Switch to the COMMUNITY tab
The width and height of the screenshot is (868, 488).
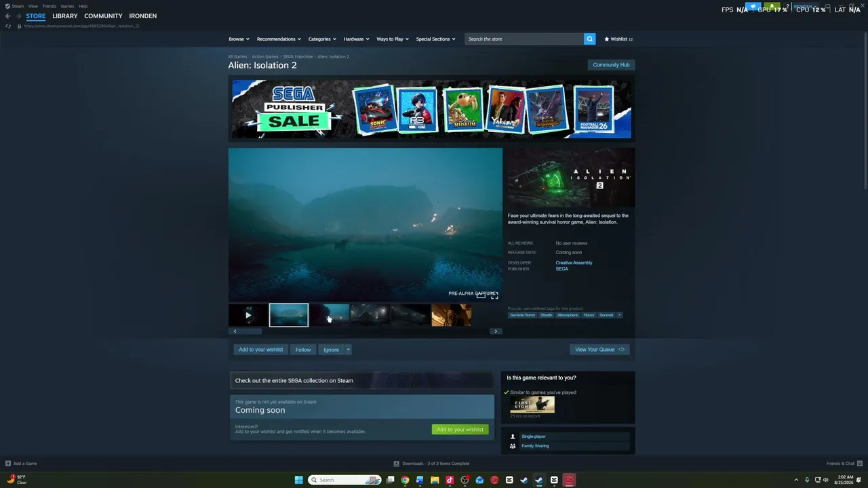(x=103, y=16)
